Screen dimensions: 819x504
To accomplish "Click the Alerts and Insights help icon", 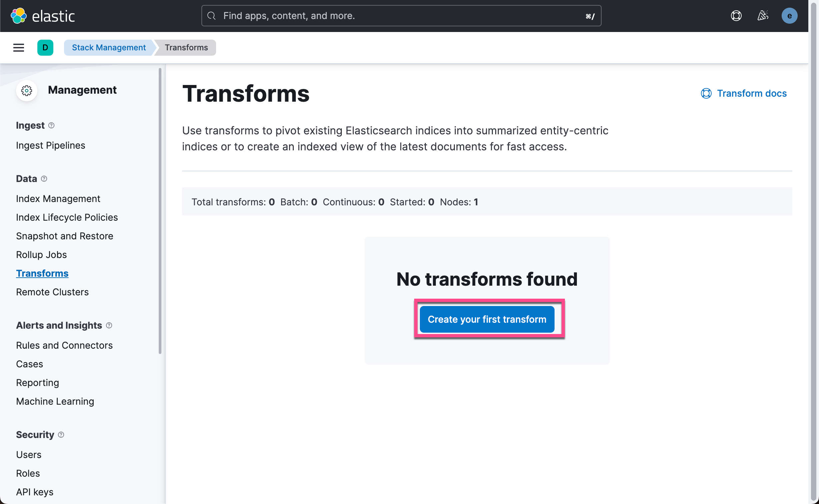I will pos(109,325).
